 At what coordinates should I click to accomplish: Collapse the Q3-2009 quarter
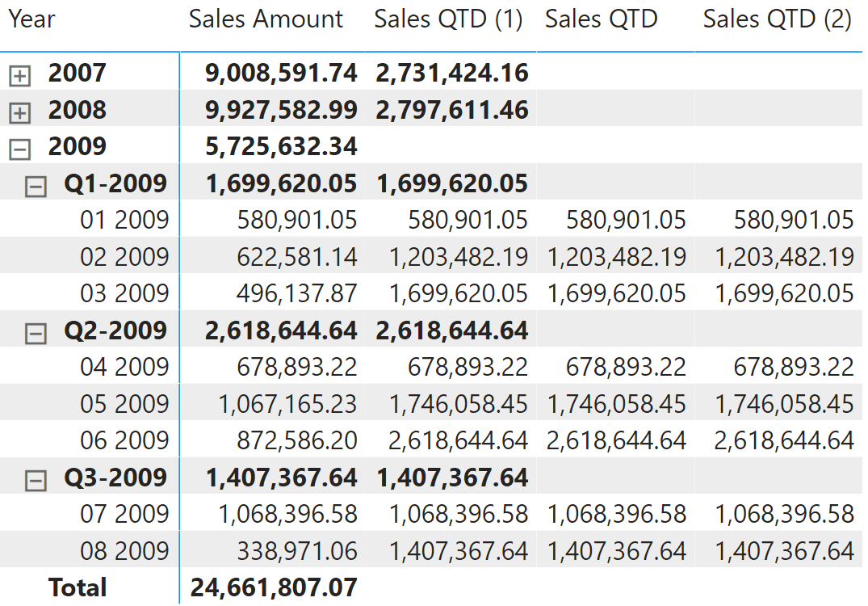click(x=36, y=481)
